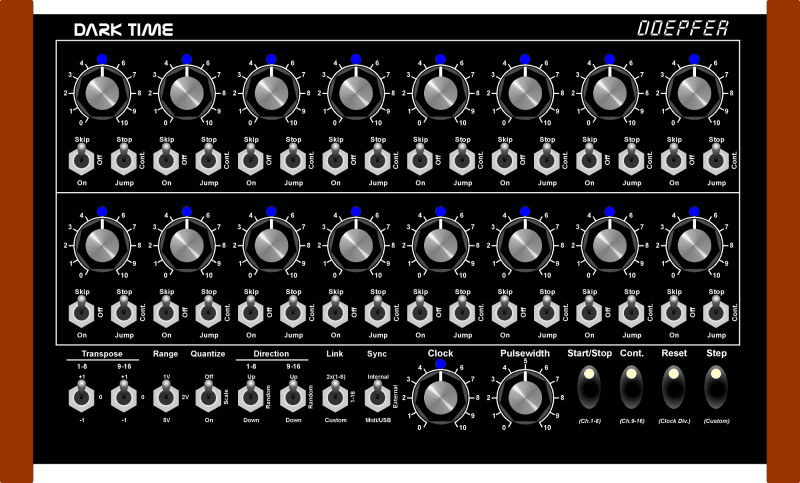This screenshot has height=483, width=800.
Task: Click the Clock tempo knob
Action: (x=440, y=398)
